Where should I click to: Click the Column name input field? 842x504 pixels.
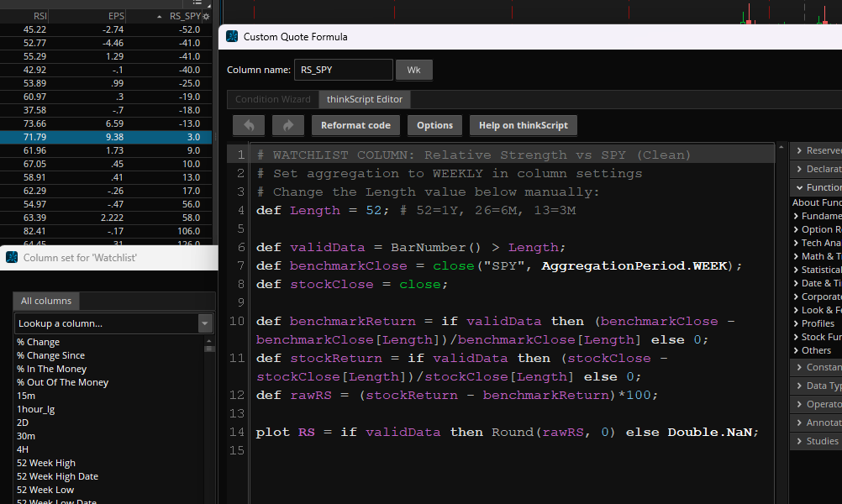343,70
